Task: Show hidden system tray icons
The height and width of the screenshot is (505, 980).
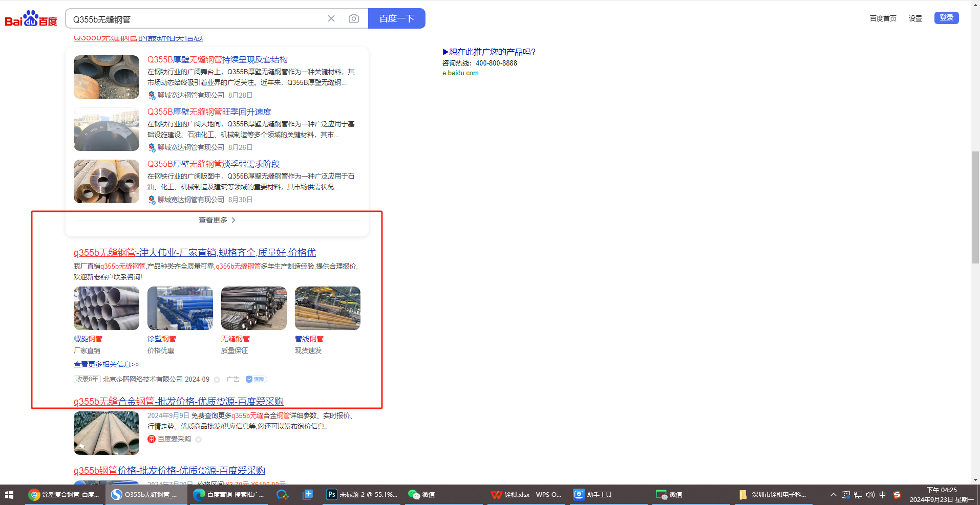Action: [x=833, y=495]
